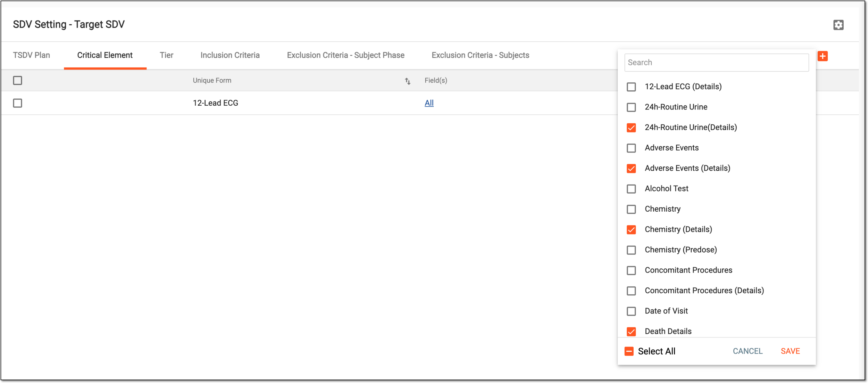The height and width of the screenshot is (383, 868).
Task: Check Date of Visit option
Action: [631, 311]
